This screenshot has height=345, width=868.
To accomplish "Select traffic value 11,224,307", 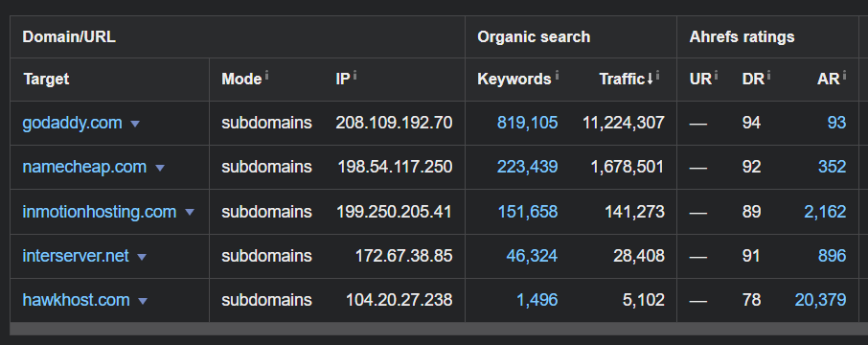I will coord(624,123).
